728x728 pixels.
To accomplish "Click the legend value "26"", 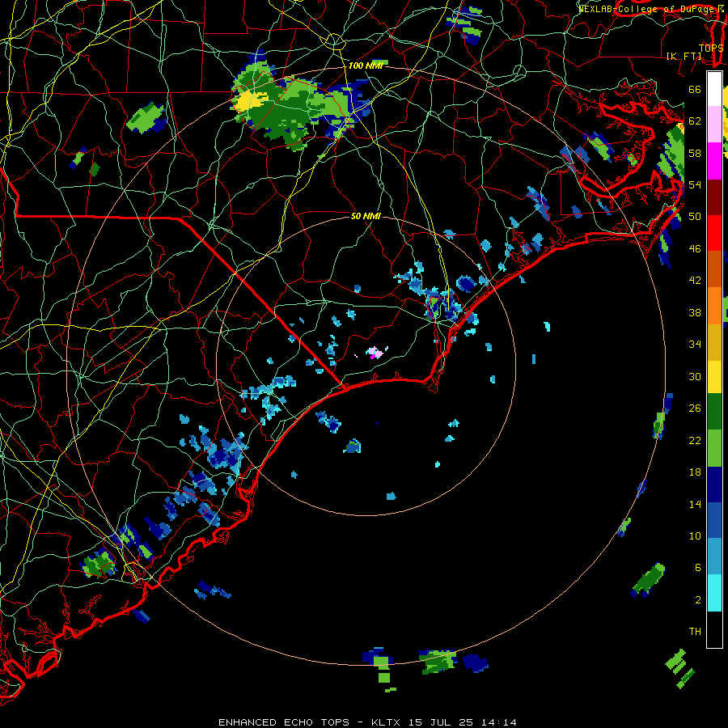I will point(695,408).
